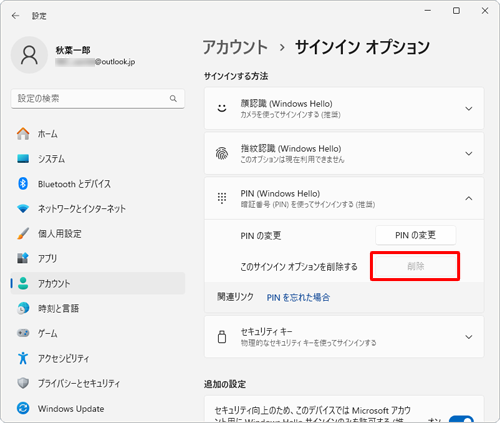This screenshot has width=500, height=423.
Task: Collapse PIN (Windows Hello) section chevron
Action: [469, 198]
